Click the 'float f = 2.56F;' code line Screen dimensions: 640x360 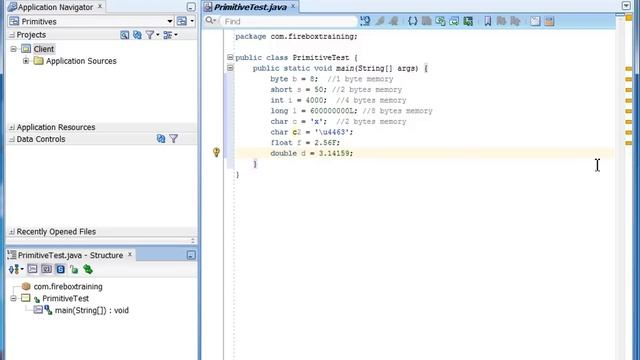pyautogui.click(x=305, y=142)
